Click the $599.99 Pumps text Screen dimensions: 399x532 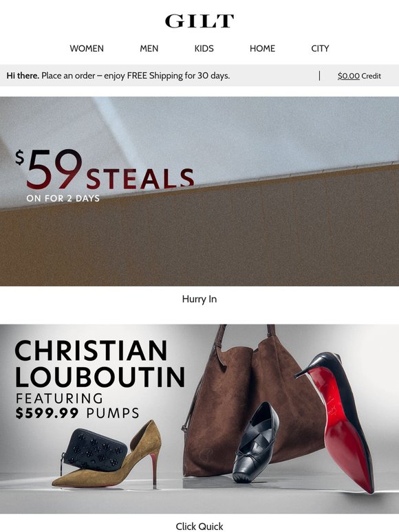(x=77, y=413)
